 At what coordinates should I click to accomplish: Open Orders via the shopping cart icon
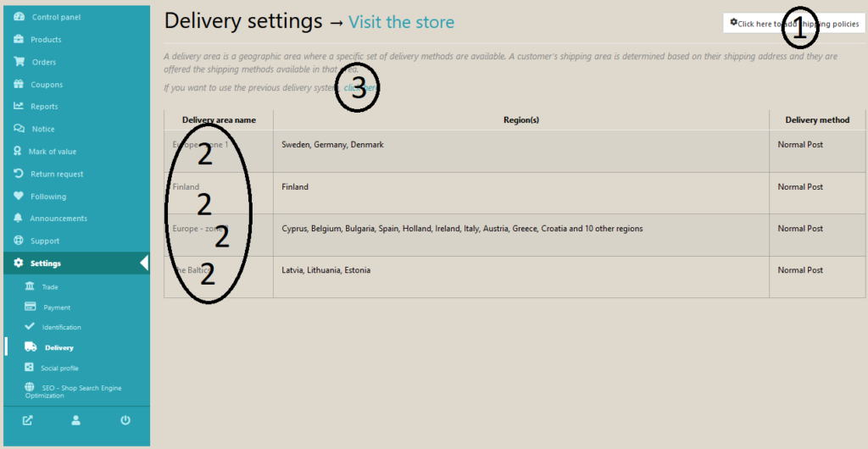19,62
